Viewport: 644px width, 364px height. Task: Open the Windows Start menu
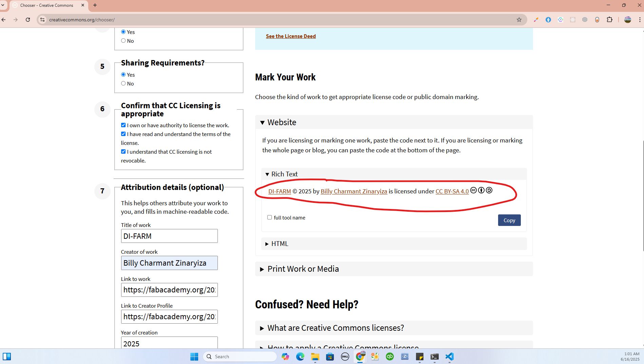coord(194,357)
